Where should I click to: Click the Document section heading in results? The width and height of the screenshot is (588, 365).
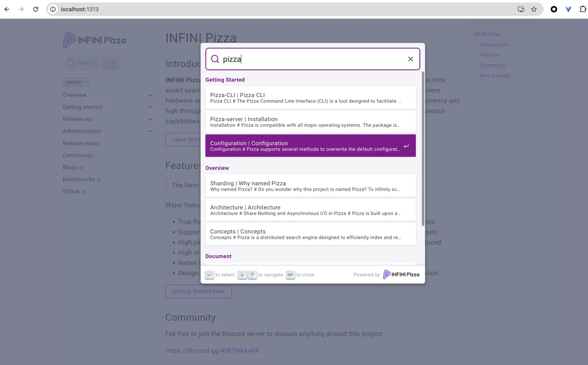coord(218,256)
